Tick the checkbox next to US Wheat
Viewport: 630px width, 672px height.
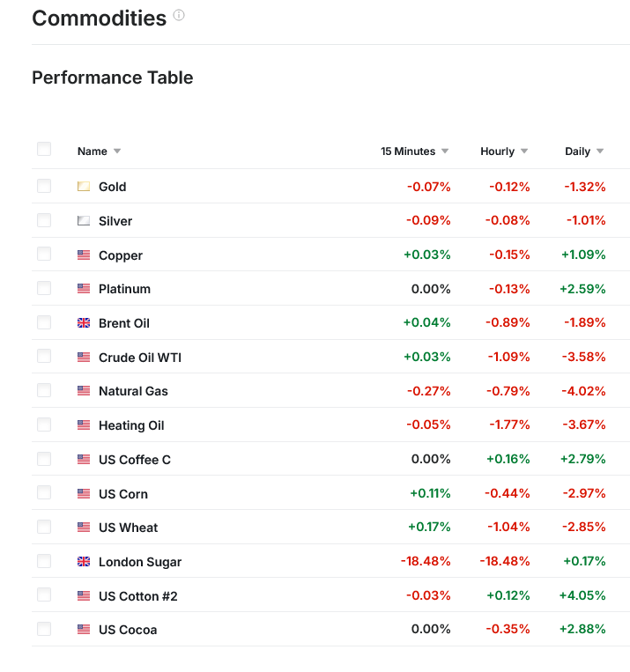click(44, 527)
